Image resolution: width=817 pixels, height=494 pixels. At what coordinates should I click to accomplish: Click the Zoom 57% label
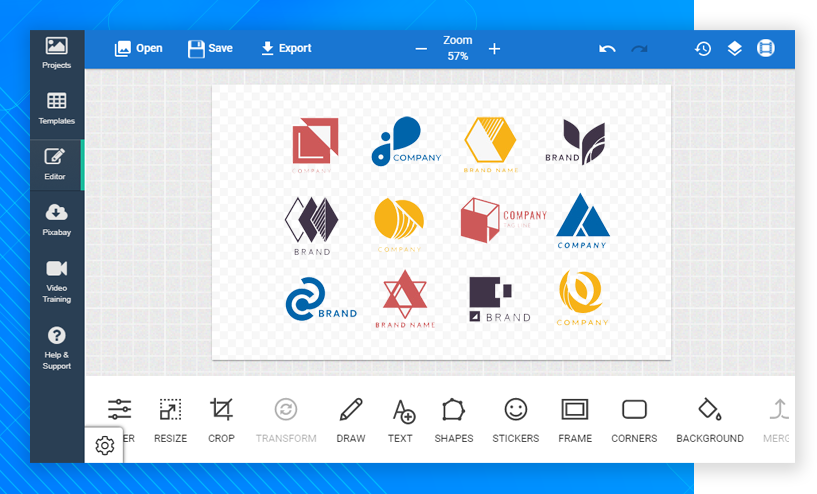point(457,48)
